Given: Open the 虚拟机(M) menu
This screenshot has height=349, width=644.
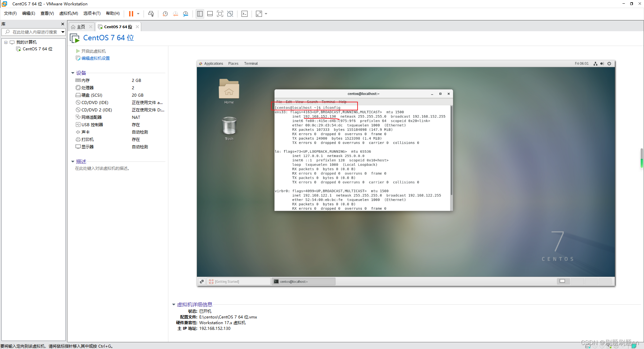Looking at the screenshot, I should 69,13.
